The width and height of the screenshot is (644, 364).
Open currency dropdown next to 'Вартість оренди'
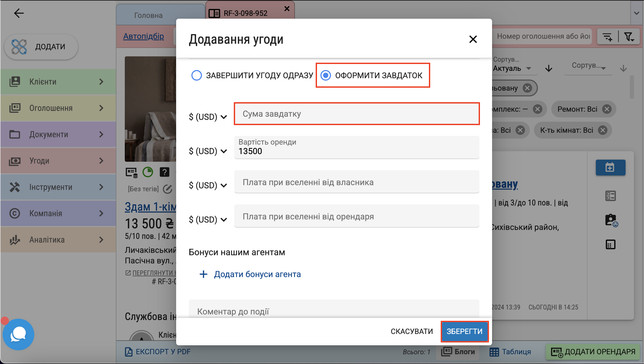[208, 151]
